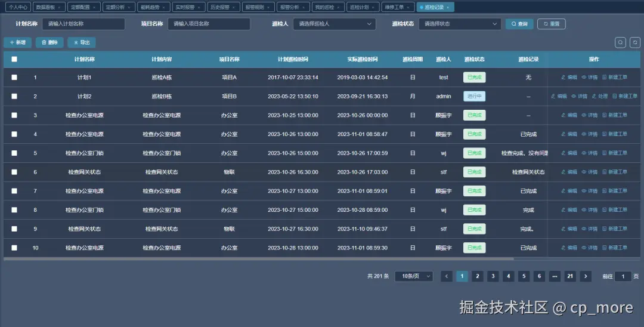Click the 重置 reset button

pyautogui.click(x=551, y=24)
